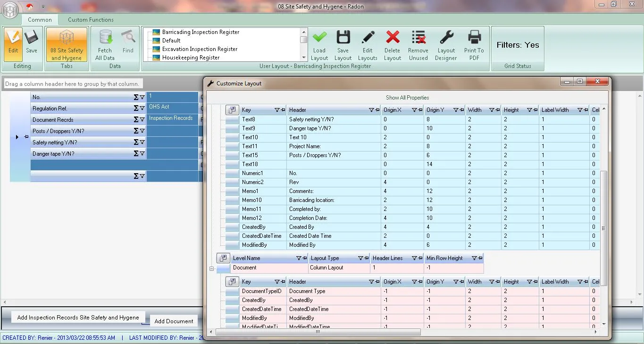The height and width of the screenshot is (344, 644).
Task: Click the current row indicator arrow in main grid
Action: (17, 137)
